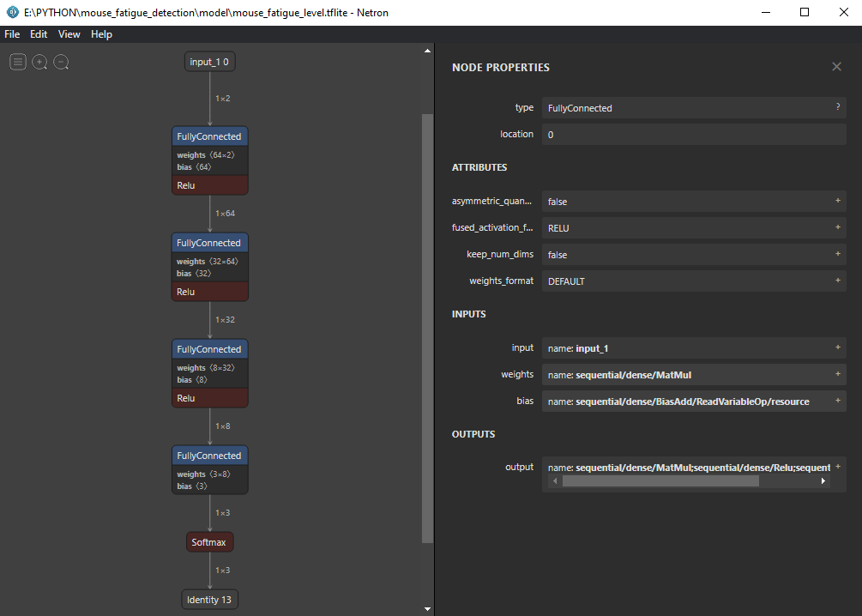
Task: Show FullyConnected type documentation question mark
Action: tap(838, 106)
